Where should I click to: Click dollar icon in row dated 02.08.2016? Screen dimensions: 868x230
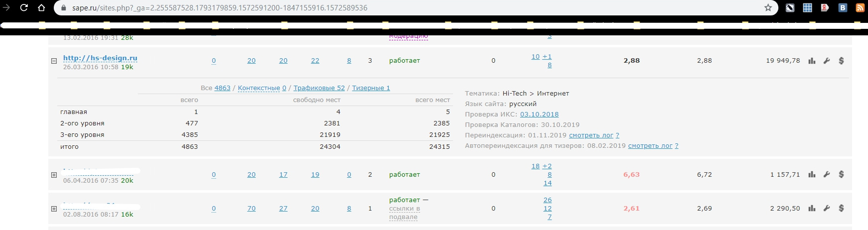[x=841, y=208]
